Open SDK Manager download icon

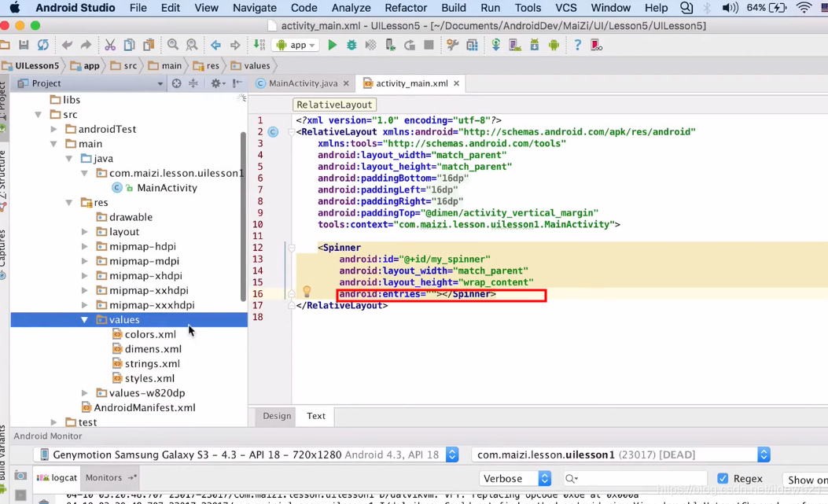tap(535, 46)
